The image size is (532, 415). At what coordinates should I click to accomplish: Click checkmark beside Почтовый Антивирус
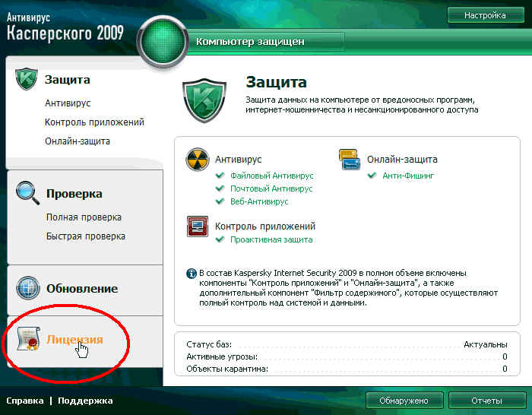tap(220, 188)
